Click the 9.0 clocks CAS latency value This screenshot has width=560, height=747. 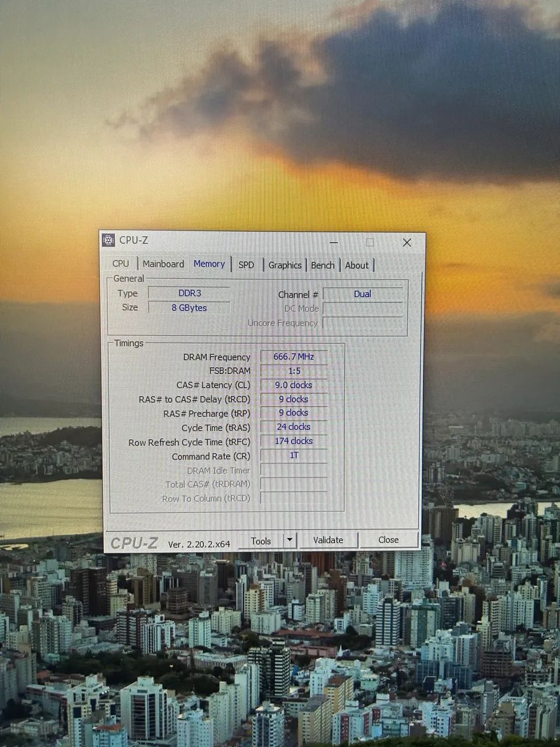click(x=294, y=385)
